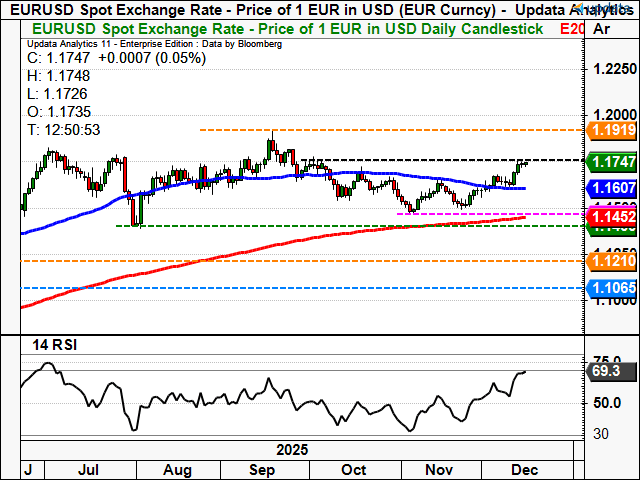Click the red 1.1452 moving average tag
This screenshot has height=480, width=640.
point(608,215)
